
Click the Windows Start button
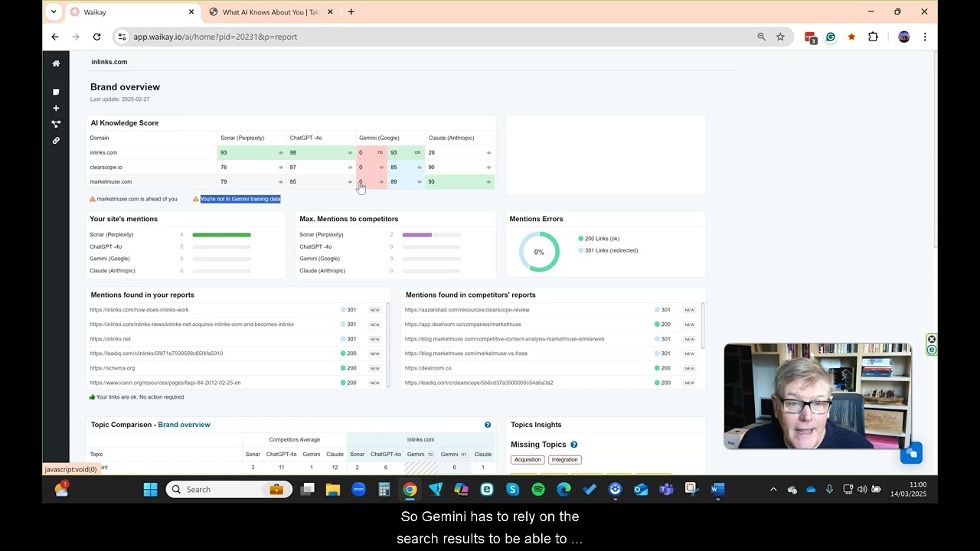point(150,490)
